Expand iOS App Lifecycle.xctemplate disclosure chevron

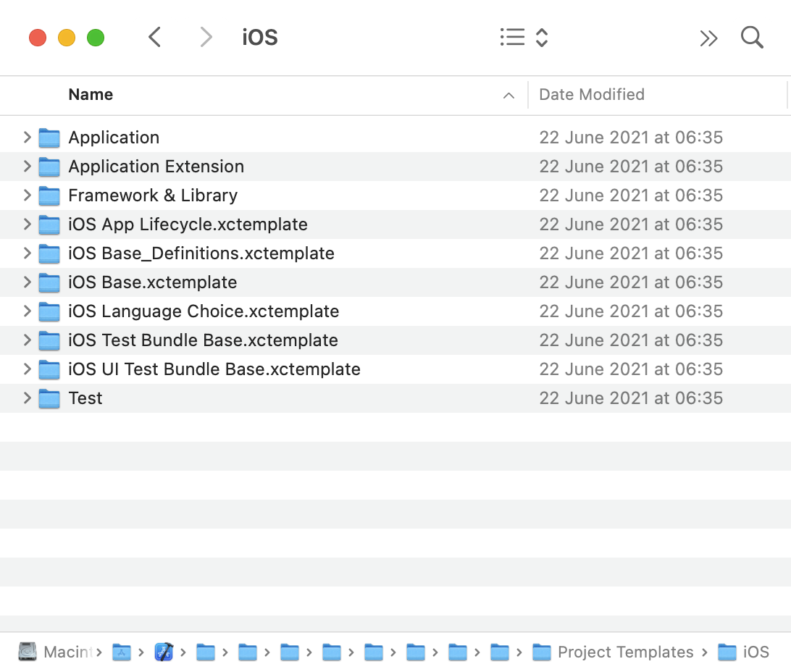click(28, 224)
